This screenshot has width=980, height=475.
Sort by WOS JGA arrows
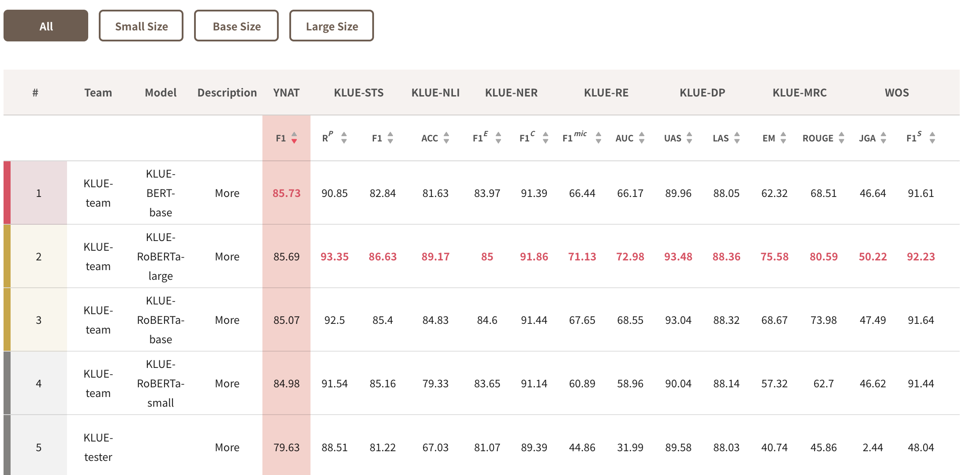[883, 138]
